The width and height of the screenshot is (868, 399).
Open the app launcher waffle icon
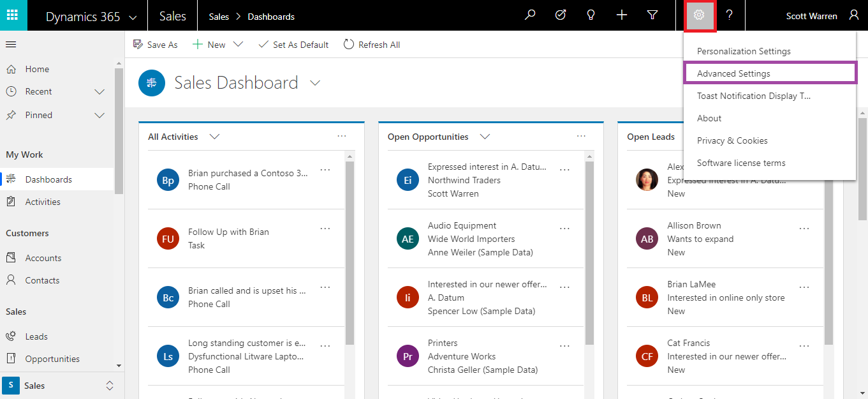click(x=13, y=15)
